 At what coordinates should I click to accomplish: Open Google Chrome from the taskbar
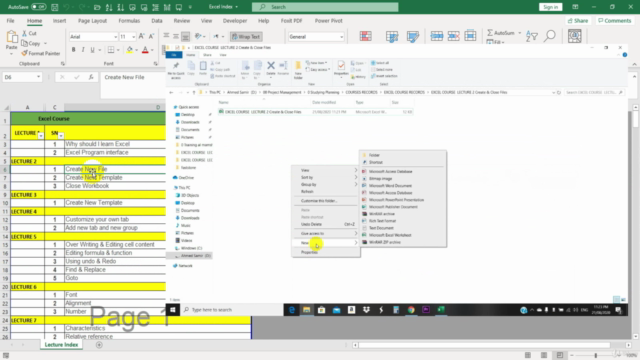pyautogui.click(x=411, y=310)
